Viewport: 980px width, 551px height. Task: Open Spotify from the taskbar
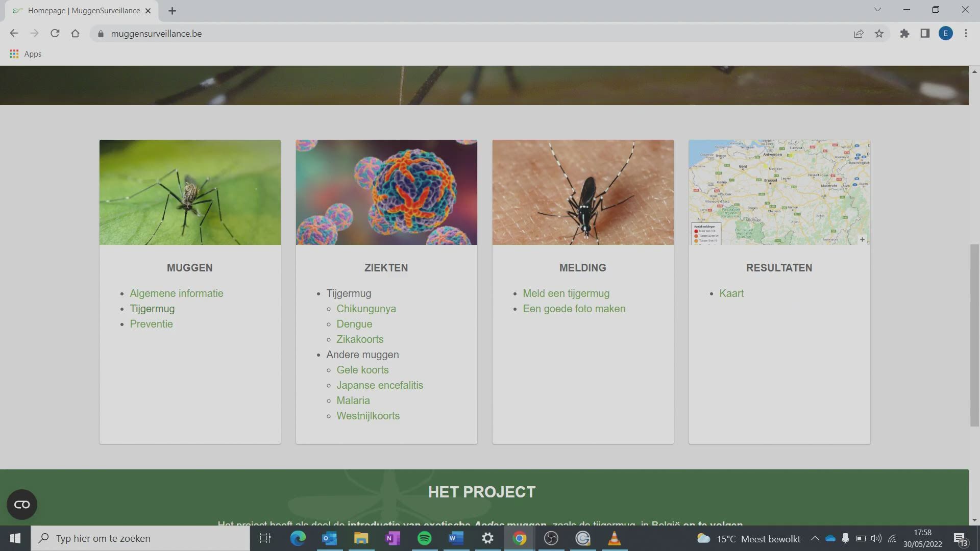coord(424,538)
